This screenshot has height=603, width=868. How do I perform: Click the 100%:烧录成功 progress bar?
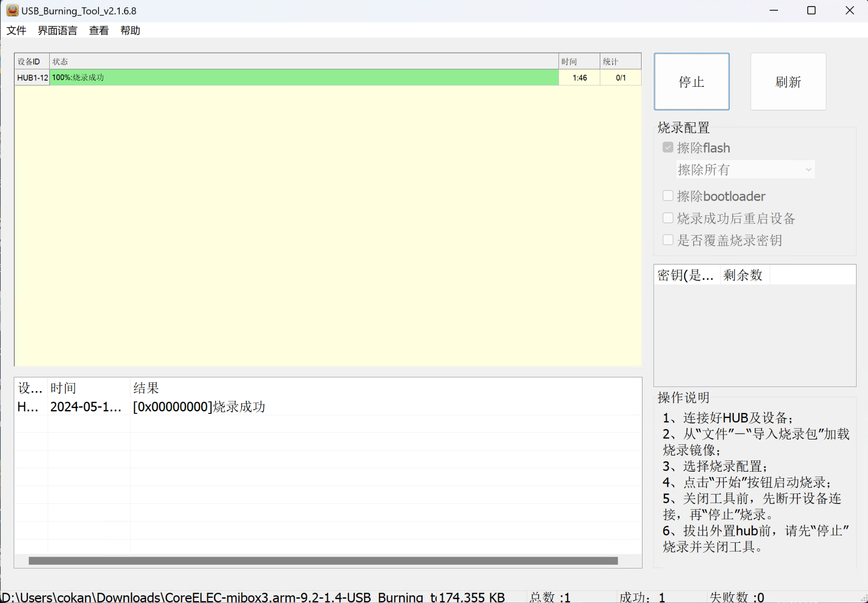pos(304,78)
